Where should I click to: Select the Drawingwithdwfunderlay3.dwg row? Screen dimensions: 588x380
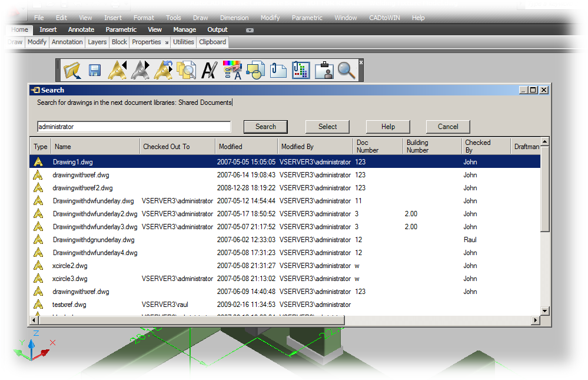[x=285, y=227]
